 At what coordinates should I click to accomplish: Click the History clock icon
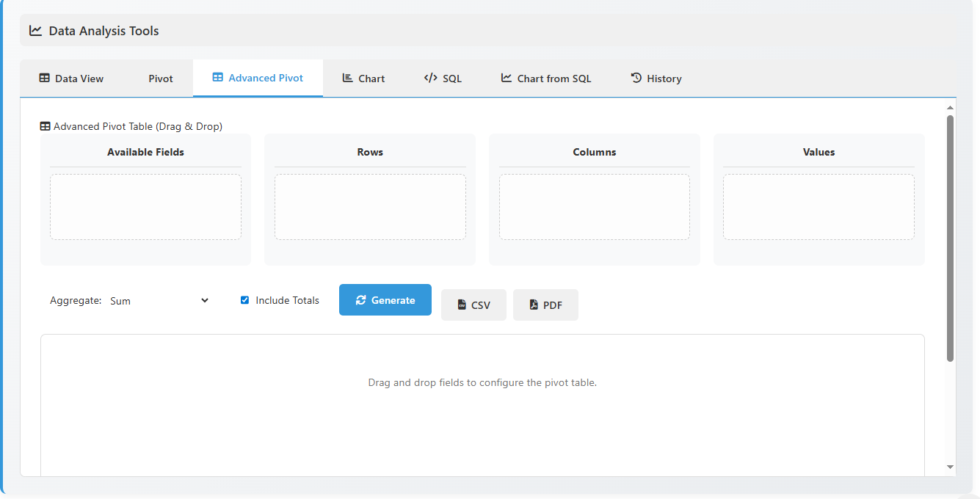pyautogui.click(x=636, y=79)
